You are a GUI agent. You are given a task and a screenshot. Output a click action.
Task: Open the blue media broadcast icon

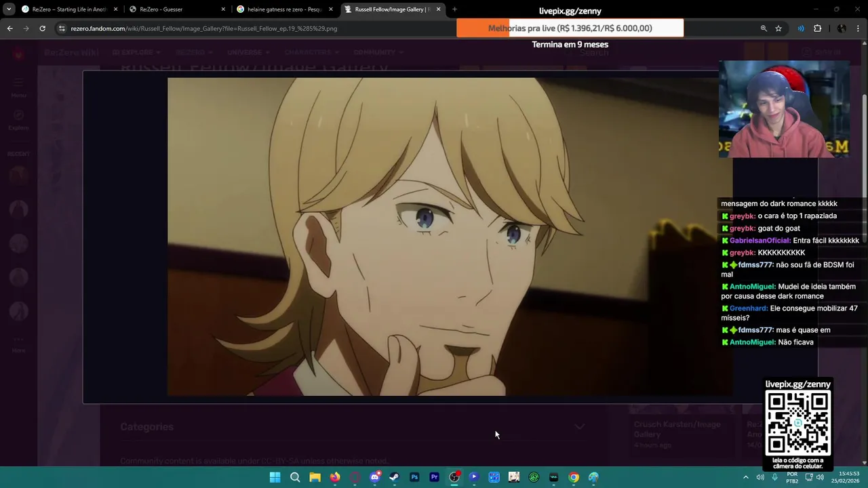click(x=801, y=28)
